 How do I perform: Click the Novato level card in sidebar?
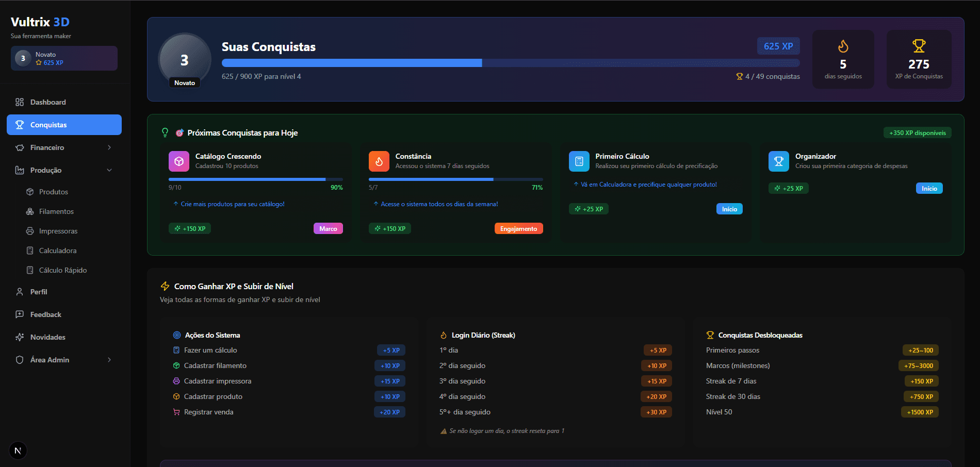(64, 58)
